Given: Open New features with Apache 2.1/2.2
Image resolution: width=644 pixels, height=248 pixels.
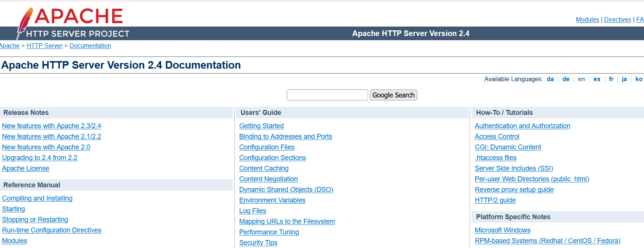Looking at the screenshot, I should coord(52,137).
